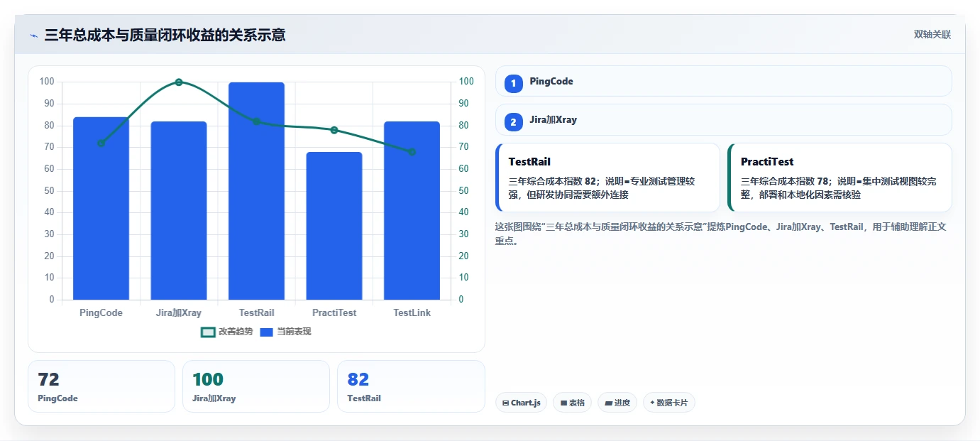Image resolution: width=980 pixels, height=441 pixels.
Task: Click the icon on the 进度 tag
Action: click(608, 403)
